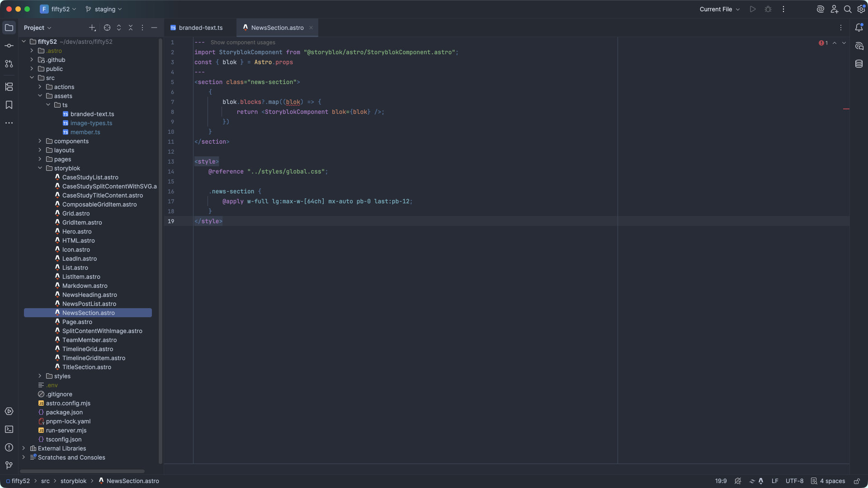The image size is (868, 488).
Task: Open the Terminal tool window
Action: (x=9, y=429)
